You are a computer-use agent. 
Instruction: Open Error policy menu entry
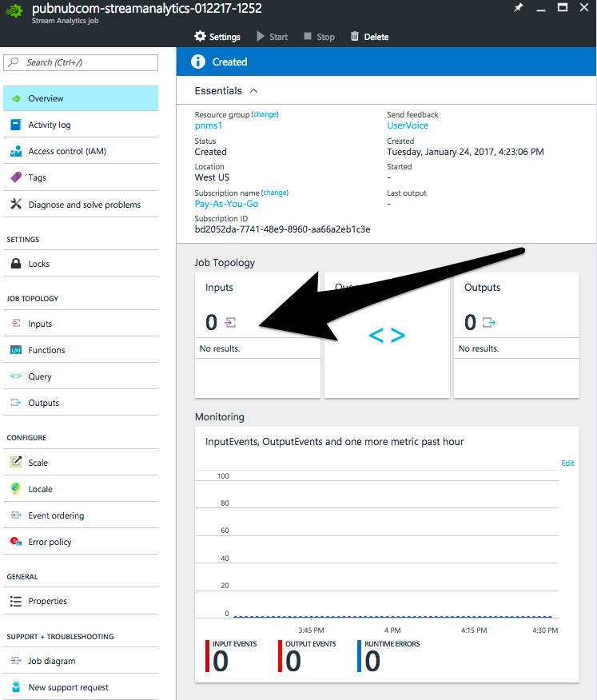pyautogui.click(x=81, y=542)
